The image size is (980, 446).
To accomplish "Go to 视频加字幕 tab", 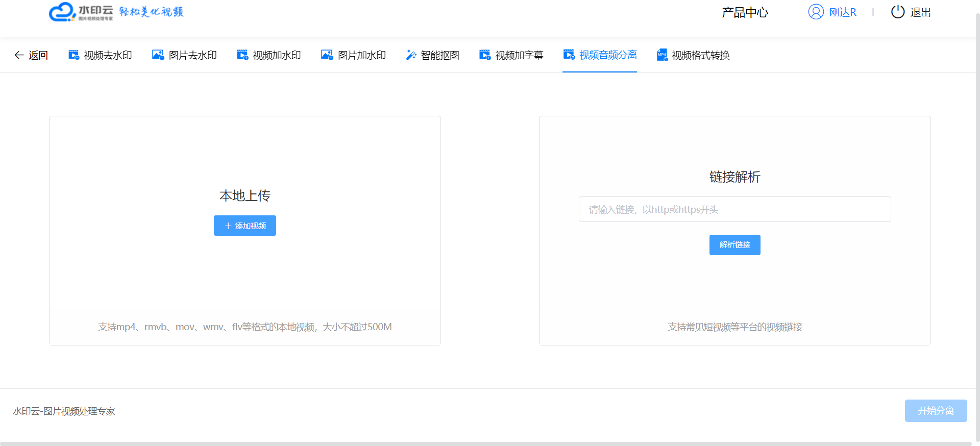I will point(511,55).
